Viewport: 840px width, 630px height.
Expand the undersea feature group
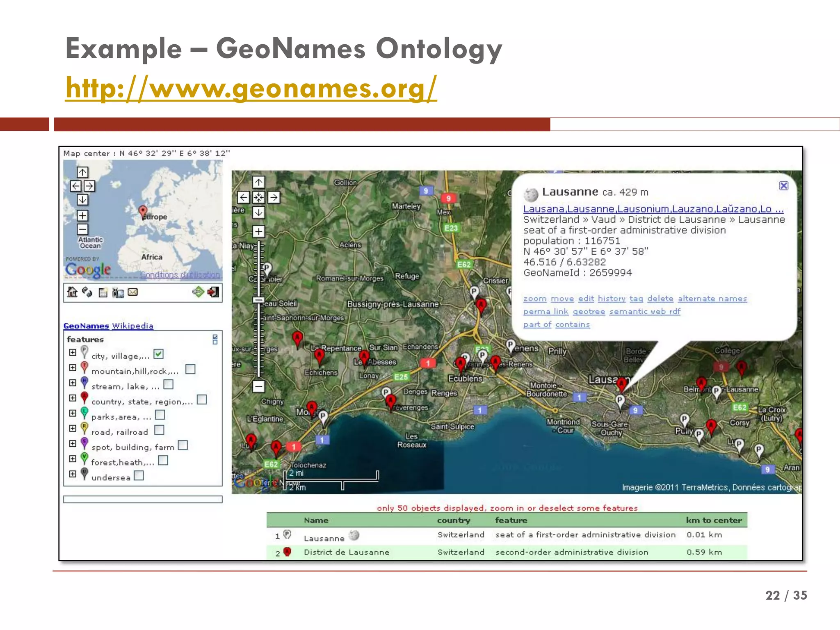tap(73, 474)
